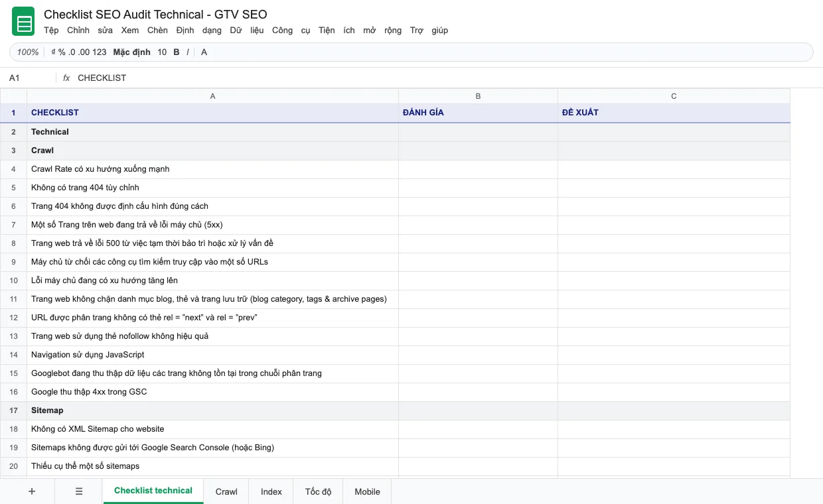Click the document title Checklist SEO Audit Technical
Image resolution: width=823 pixels, height=504 pixels.
(x=155, y=15)
